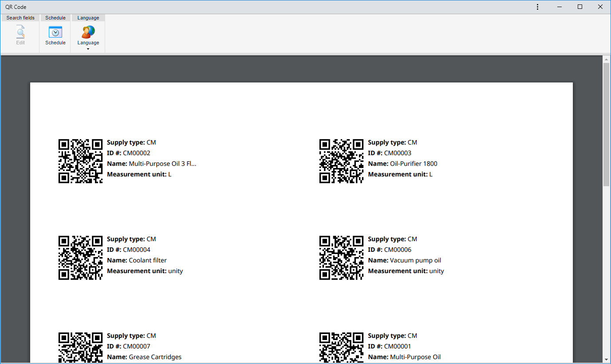Click the QR code for CM00001
The width and height of the screenshot is (611, 364).
click(x=341, y=348)
